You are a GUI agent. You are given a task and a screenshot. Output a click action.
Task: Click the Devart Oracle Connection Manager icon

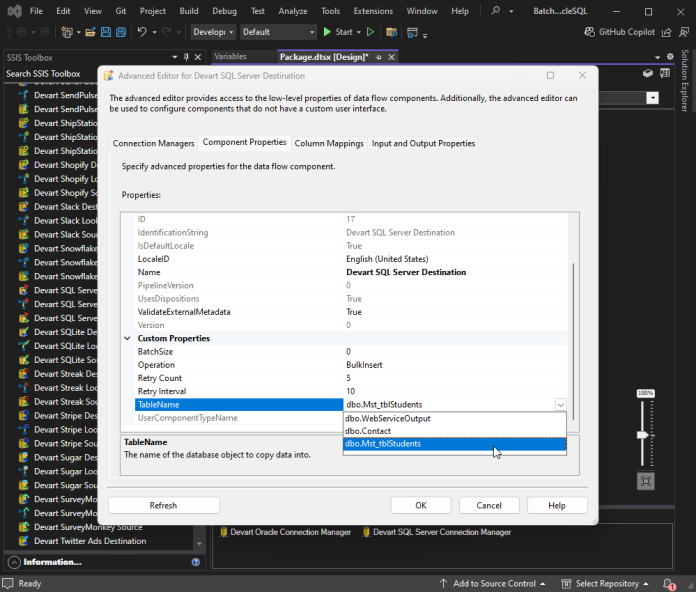[224, 532]
